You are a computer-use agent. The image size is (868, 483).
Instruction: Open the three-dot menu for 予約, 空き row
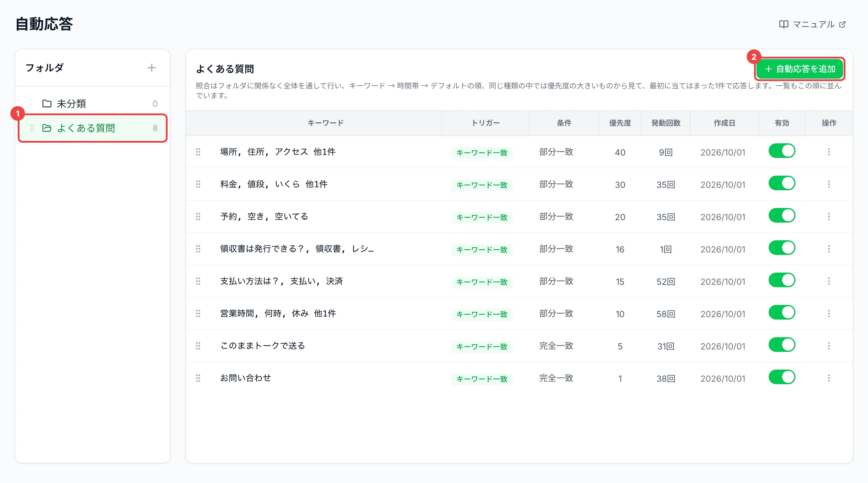point(829,217)
